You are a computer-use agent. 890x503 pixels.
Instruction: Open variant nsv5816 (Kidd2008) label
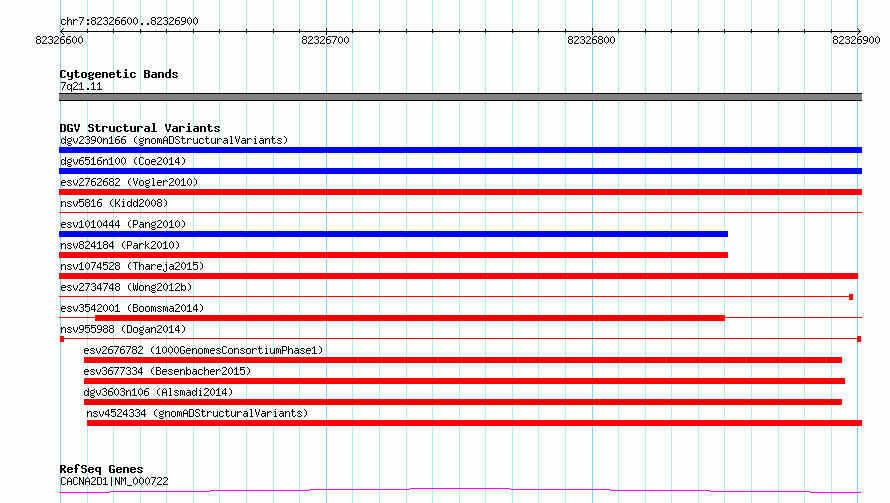point(114,203)
